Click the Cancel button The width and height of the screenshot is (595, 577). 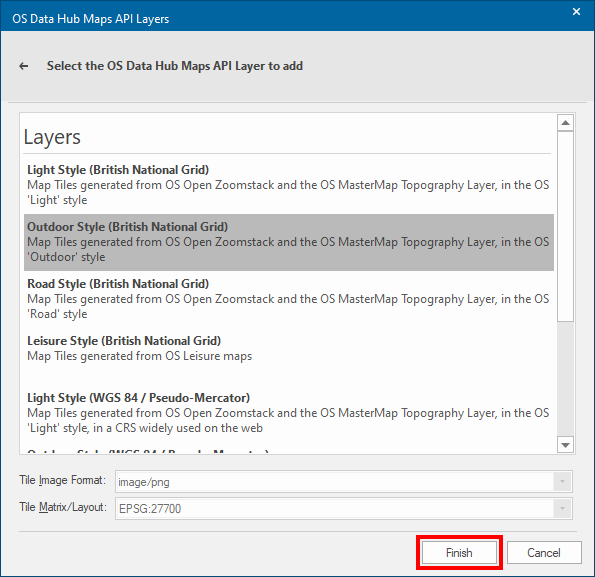point(544,552)
